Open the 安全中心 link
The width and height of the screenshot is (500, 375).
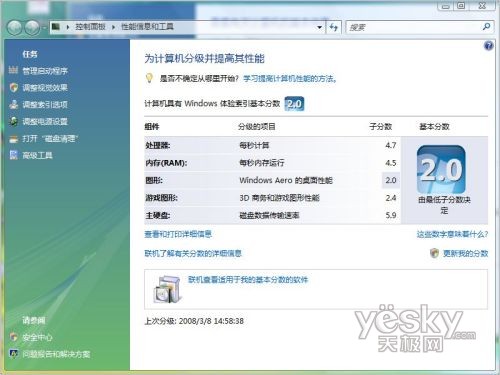37,337
